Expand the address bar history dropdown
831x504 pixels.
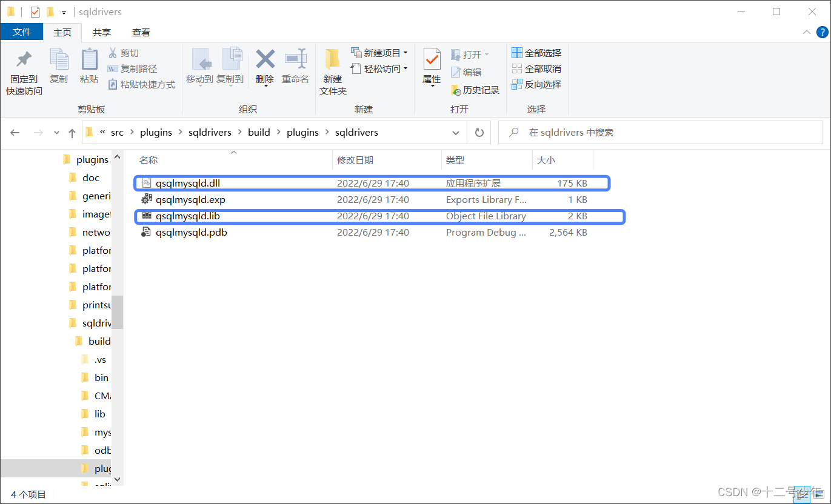(x=456, y=132)
